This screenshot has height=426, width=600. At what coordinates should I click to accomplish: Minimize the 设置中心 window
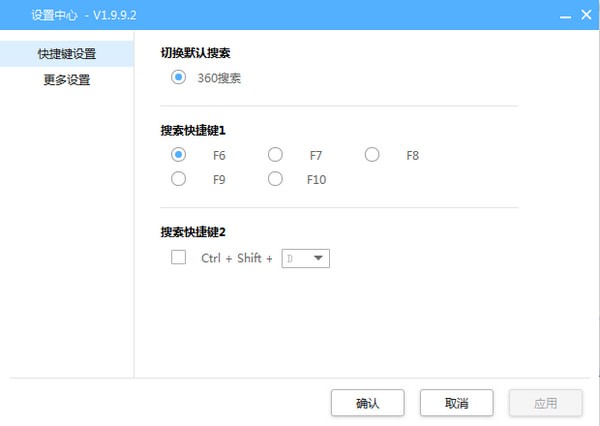pyautogui.click(x=565, y=16)
